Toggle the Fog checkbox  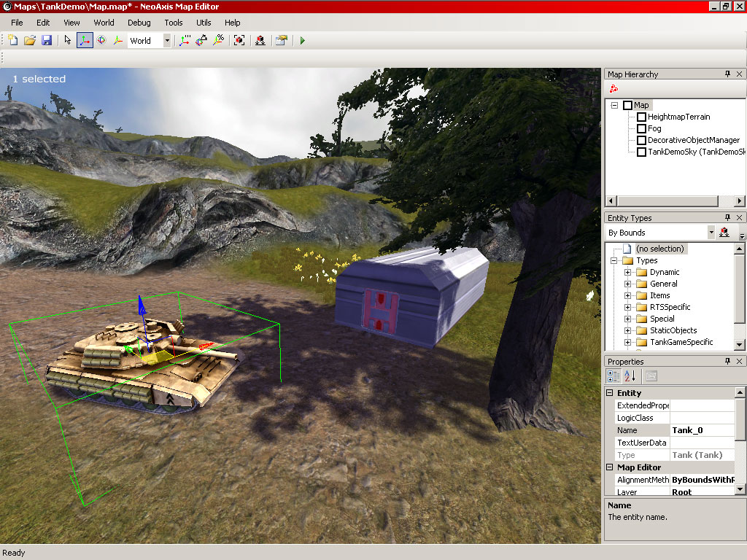pos(641,128)
